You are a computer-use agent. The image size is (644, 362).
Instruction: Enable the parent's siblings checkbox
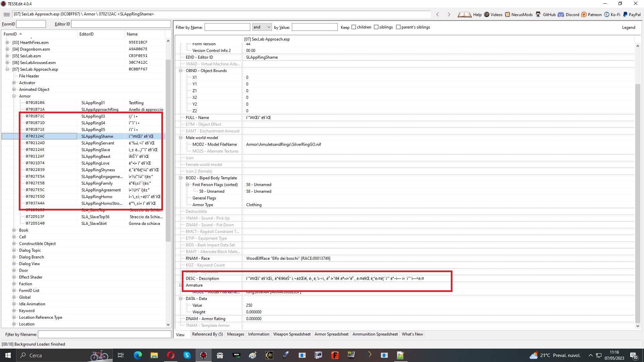(x=398, y=27)
